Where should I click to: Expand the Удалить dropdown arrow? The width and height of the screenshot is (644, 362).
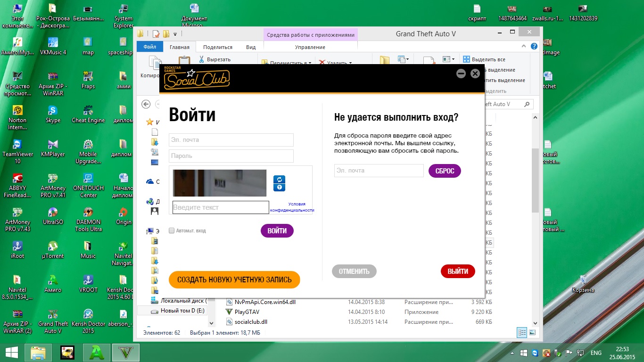coord(350,63)
